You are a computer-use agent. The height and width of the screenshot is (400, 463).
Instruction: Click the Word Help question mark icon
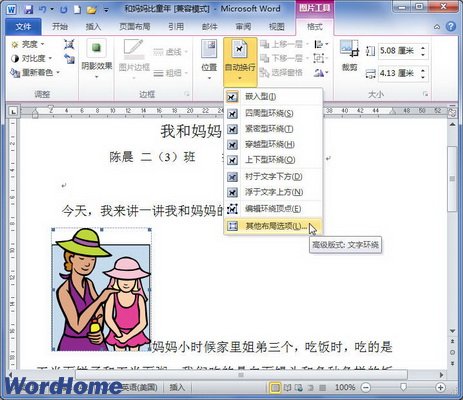tap(451, 27)
